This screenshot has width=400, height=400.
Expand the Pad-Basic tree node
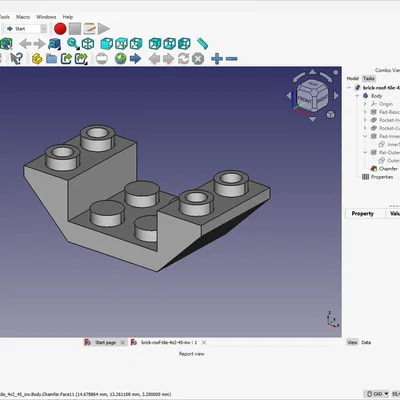[x=365, y=112]
